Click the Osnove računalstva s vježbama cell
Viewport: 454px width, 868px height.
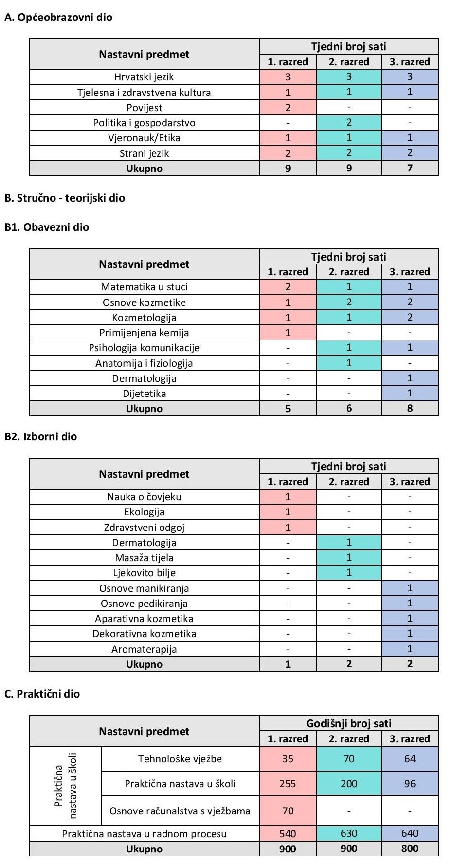tap(180, 811)
